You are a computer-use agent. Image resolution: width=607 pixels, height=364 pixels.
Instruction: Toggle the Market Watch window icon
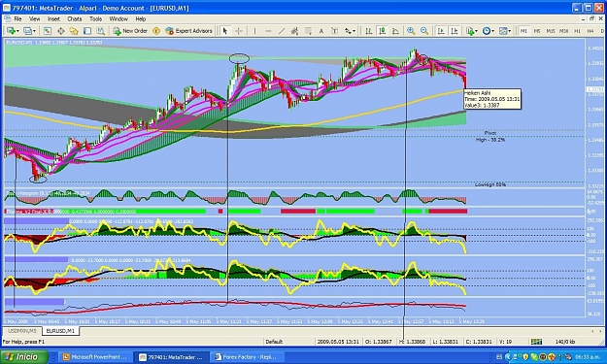tap(48, 31)
